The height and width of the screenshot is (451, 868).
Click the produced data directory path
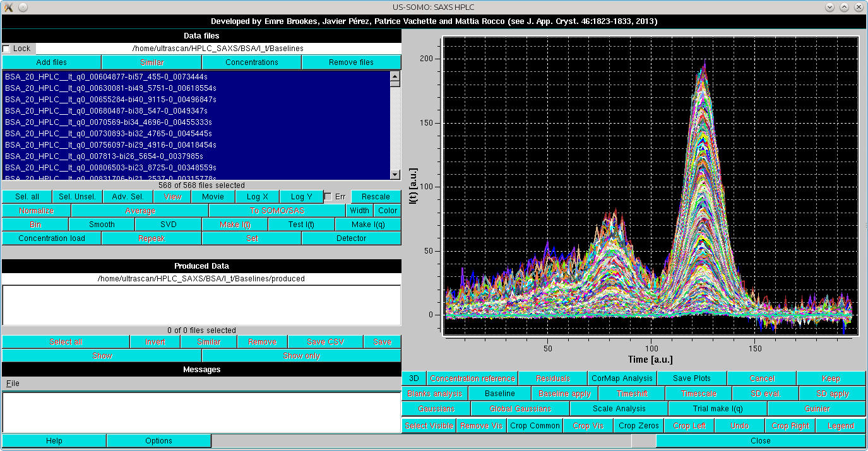(201, 279)
